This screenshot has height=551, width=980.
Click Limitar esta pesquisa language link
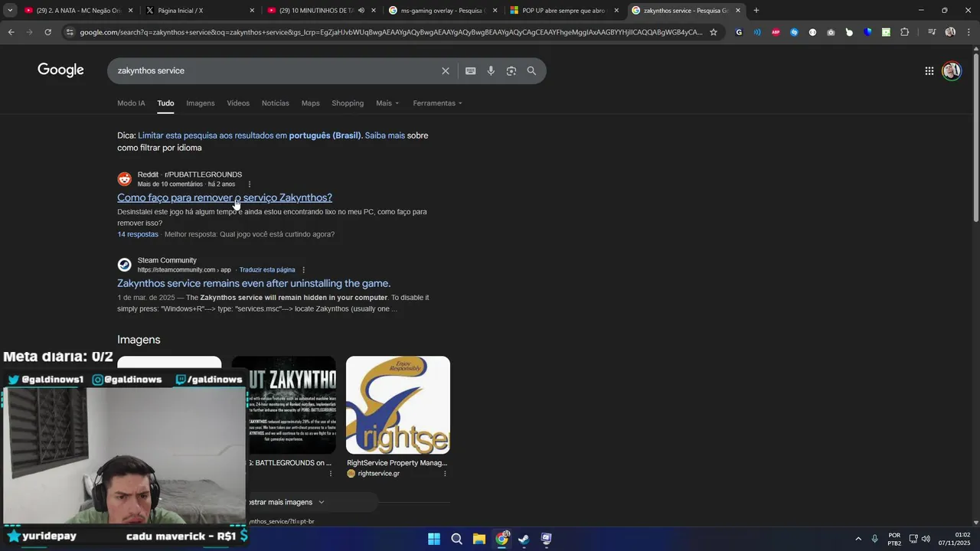[249, 135]
